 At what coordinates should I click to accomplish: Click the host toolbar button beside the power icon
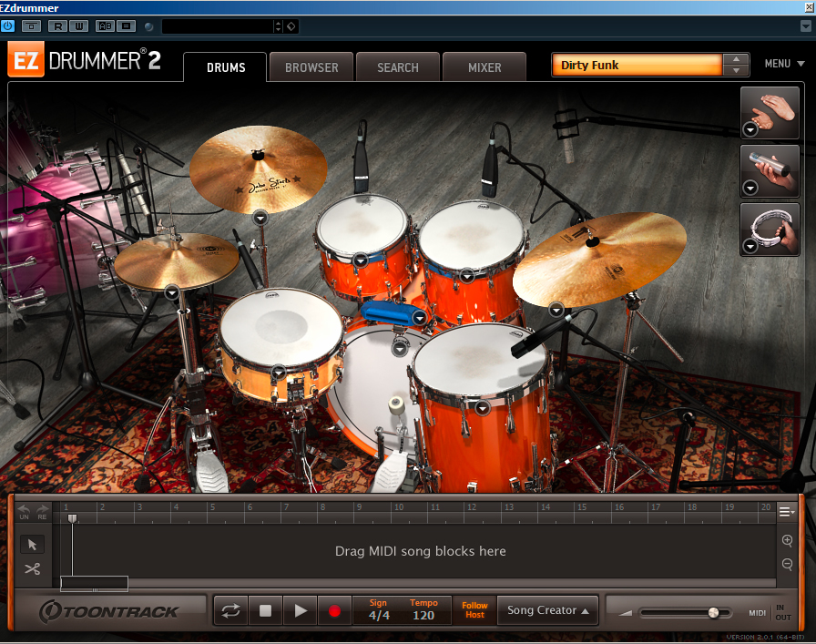(31, 26)
